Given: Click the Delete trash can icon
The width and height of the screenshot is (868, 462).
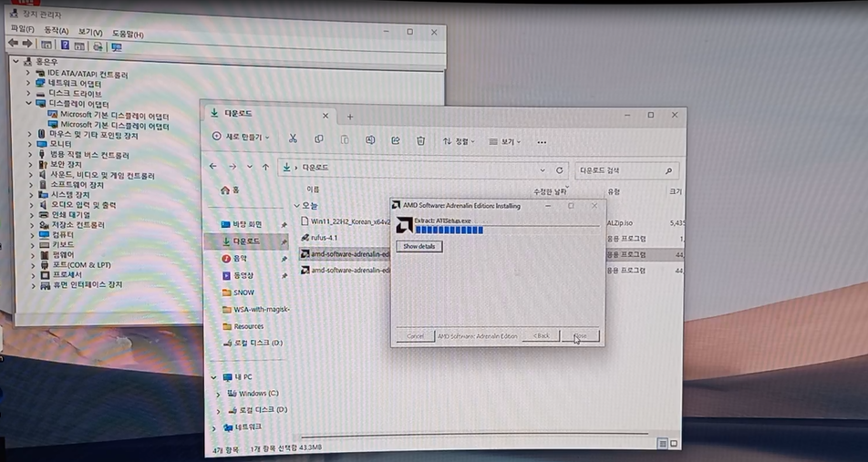Looking at the screenshot, I should tap(420, 141).
